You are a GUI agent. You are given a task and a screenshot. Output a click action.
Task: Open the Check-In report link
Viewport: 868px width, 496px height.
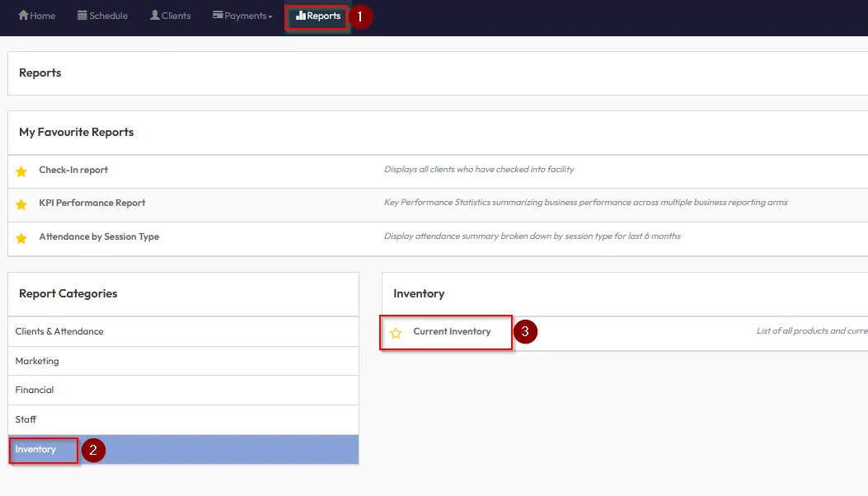coord(73,170)
